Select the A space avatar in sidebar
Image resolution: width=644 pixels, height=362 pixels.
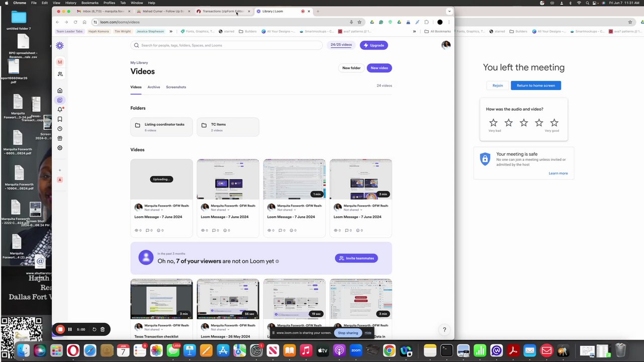[x=60, y=180]
